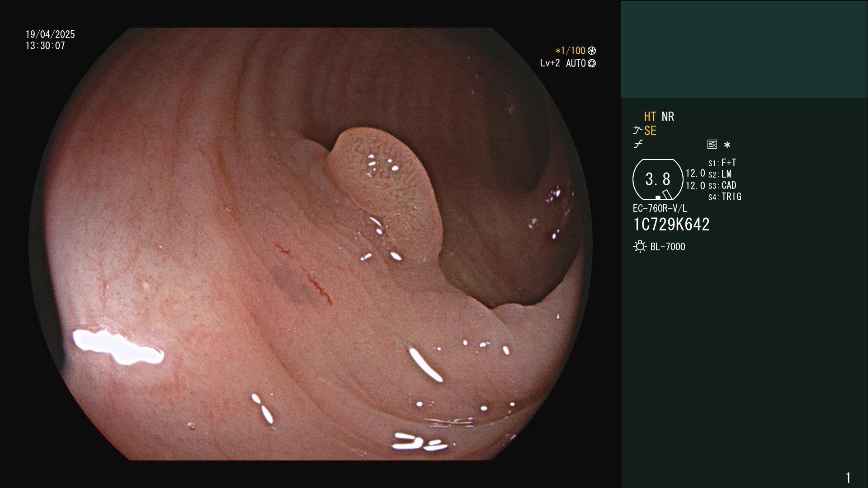Image resolution: width=868 pixels, height=488 pixels.
Task: Click the shutter speed icon beside 1/100
Action: click(x=592, y=51)
